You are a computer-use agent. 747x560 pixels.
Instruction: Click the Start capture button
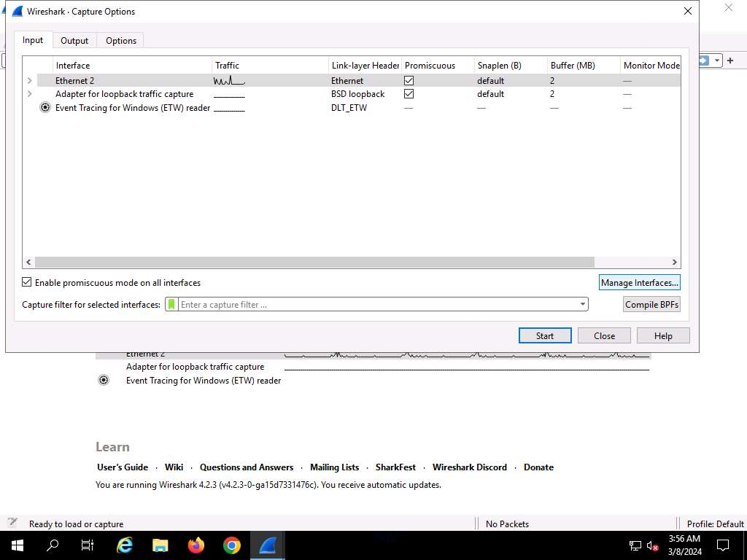[545, 335]
